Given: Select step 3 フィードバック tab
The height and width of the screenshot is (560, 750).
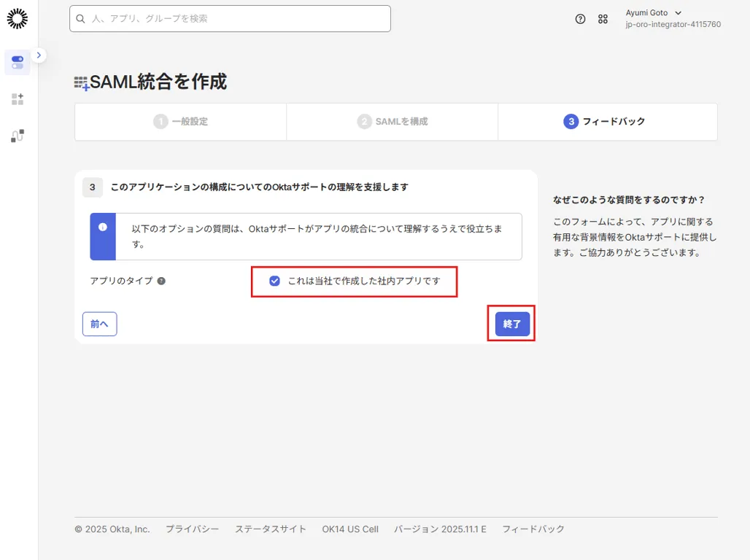Looking at the screenshot, I should (608, 122).
